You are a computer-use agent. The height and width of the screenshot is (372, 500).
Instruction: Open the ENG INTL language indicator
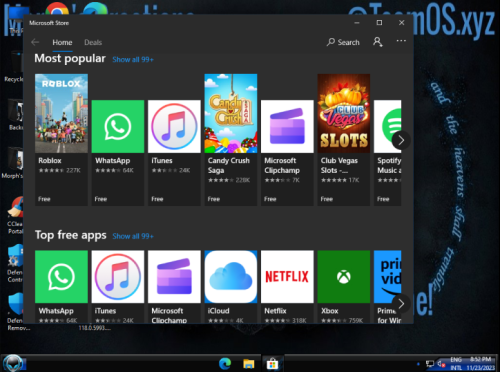click(x=456, y=364)
